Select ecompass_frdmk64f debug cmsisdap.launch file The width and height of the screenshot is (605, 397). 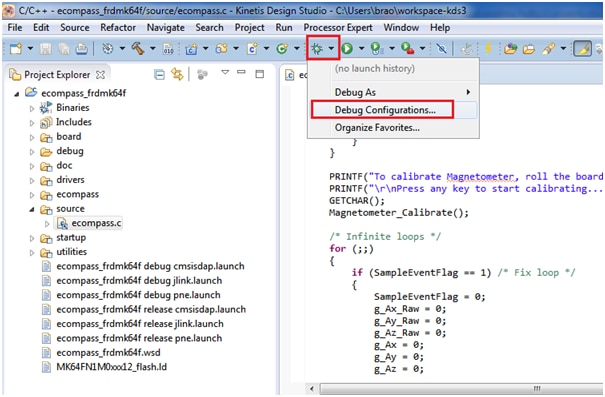point(150,267)
